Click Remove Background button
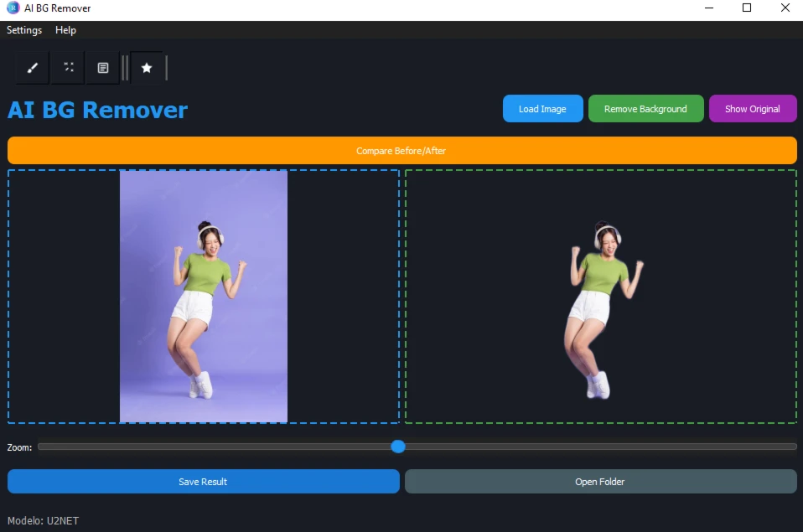 (645, 109)
